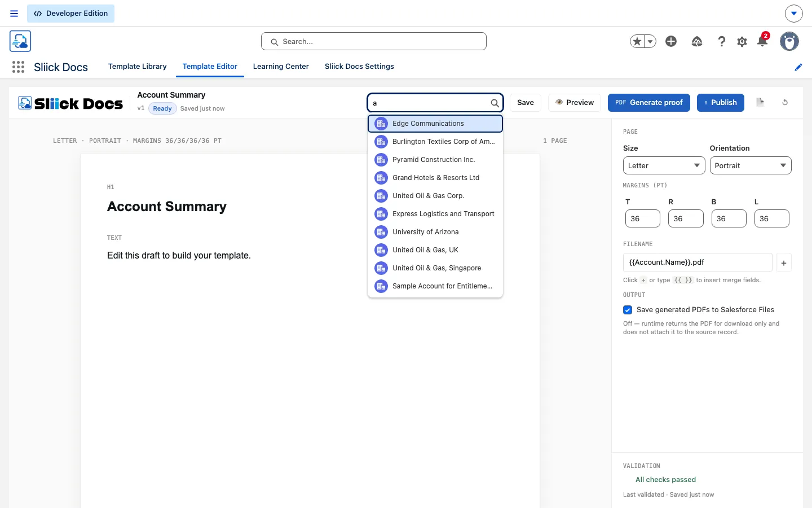The width and height of the screenshot is (812, 508).
Task: Open the App Launcher dots grid
Action: (x=18, y=67)
